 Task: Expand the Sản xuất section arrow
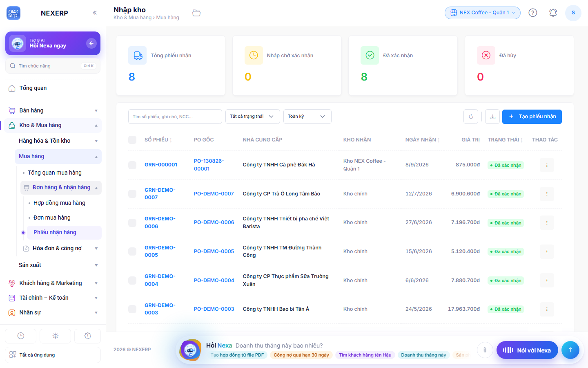[x=96, y=265]
